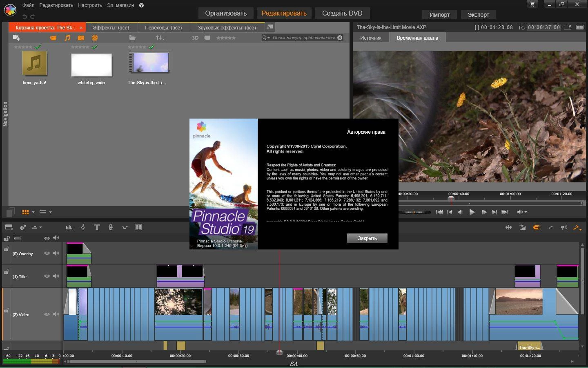
Task: Click the Закрыть button in the dialog
Action: (367, 238)
